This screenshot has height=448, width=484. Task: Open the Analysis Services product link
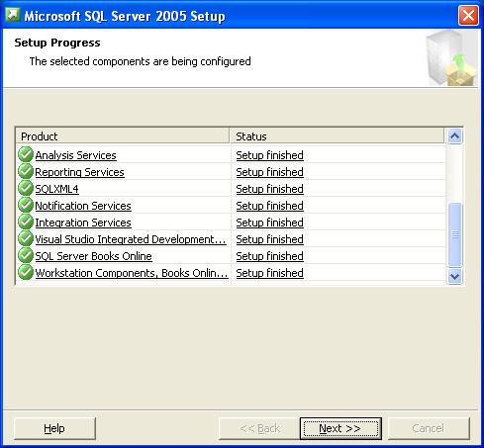(x=75, y=155)
